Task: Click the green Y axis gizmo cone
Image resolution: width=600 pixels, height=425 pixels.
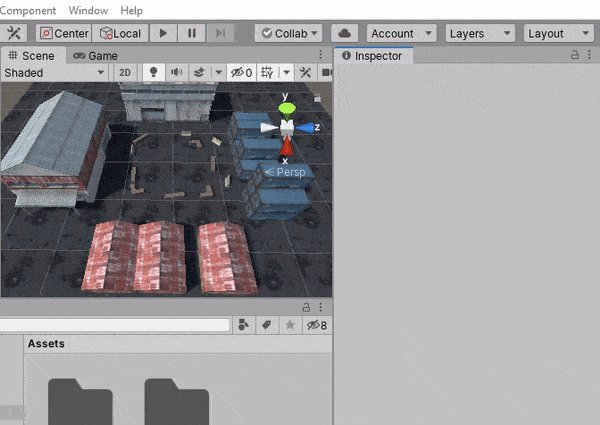Action: [287, 109]
